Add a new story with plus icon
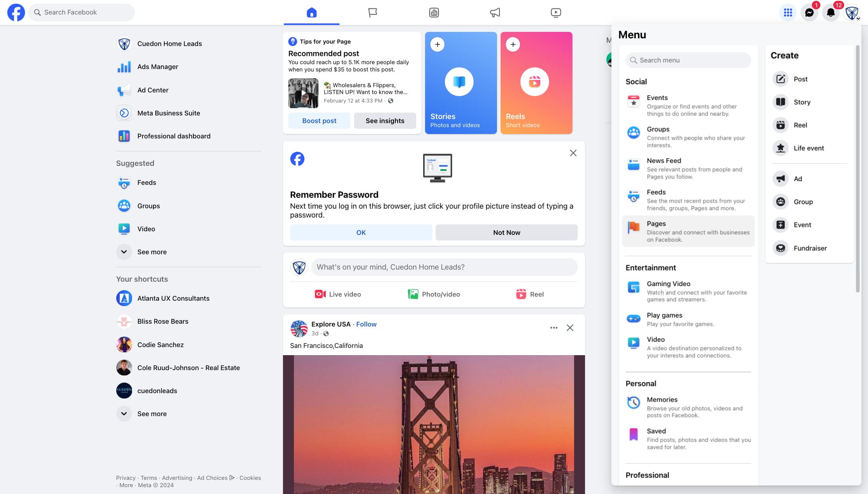Viewport: 868px width, 494px height. [x=437, y=44]
